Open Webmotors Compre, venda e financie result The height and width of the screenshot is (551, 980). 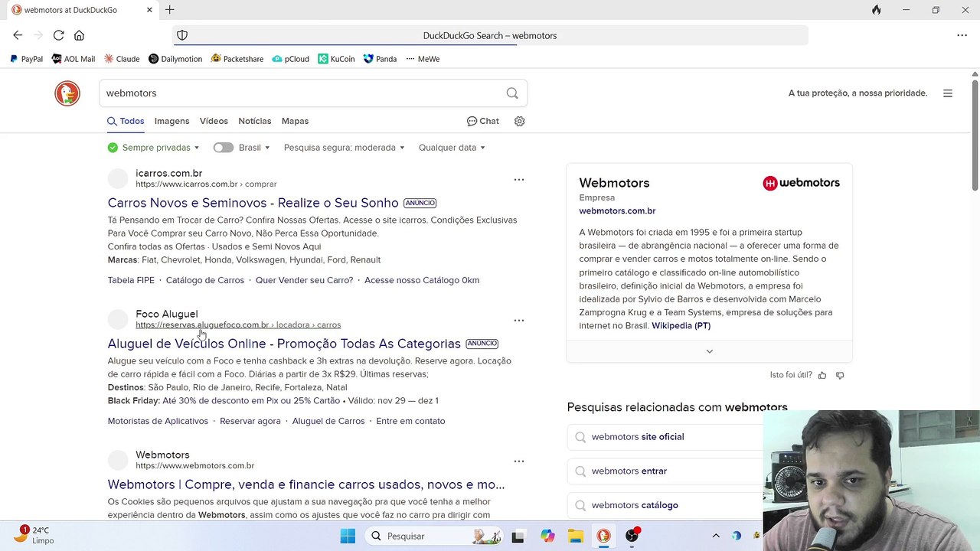[306, 484]
